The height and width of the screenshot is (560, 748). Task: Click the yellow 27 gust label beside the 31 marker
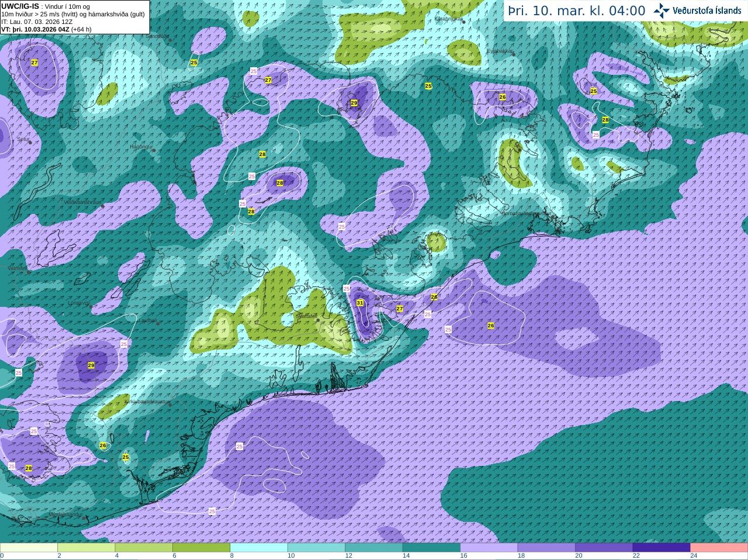coord(400,309)
